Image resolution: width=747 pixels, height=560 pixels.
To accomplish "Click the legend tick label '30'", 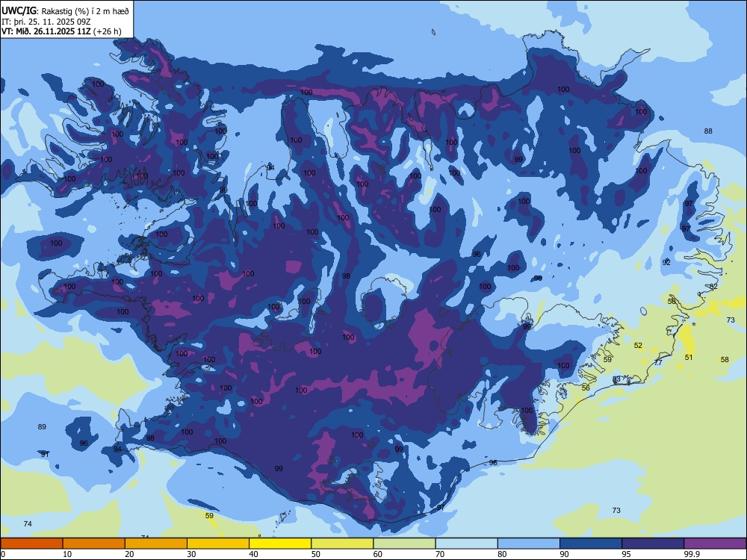I will point(191,554).
